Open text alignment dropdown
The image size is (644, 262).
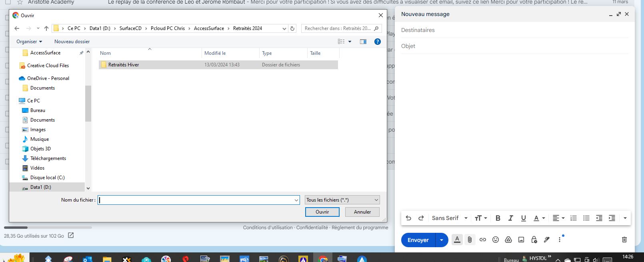(x=558, y=218)
